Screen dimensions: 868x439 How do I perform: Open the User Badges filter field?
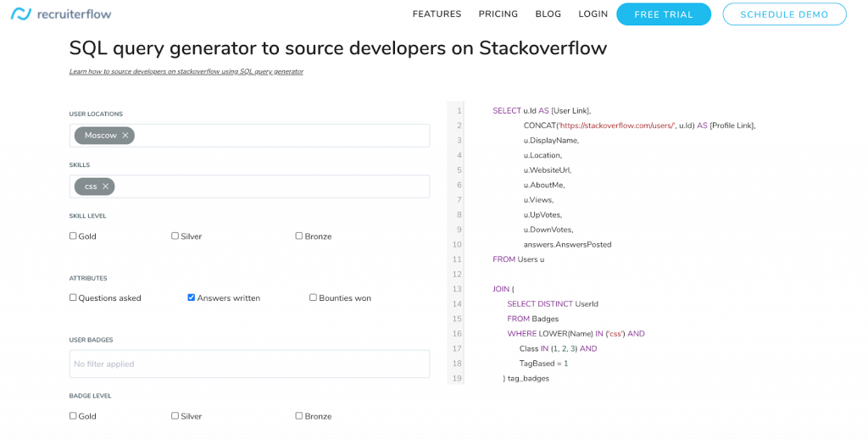click(249, 364)
